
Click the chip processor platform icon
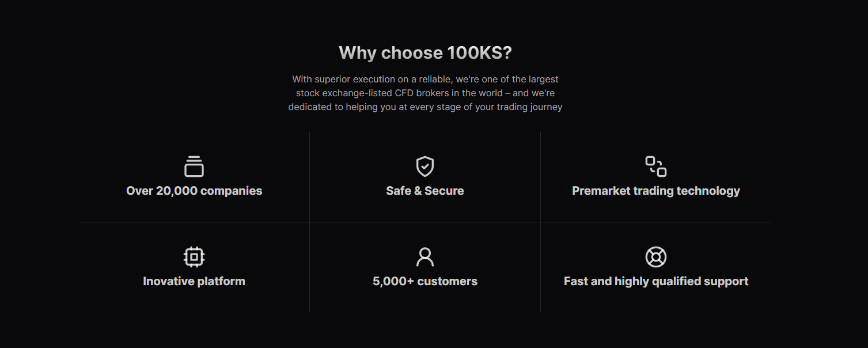194,257
